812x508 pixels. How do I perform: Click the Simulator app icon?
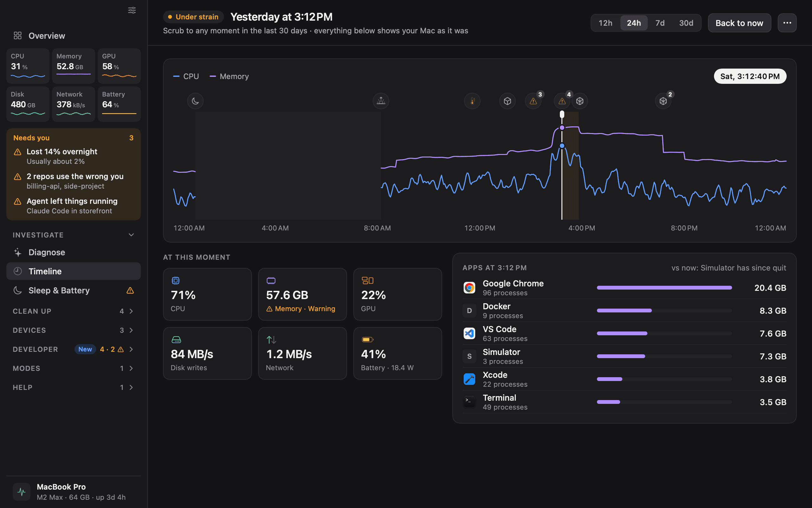469,356
